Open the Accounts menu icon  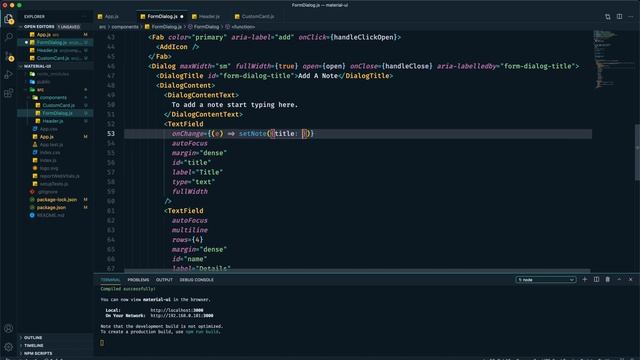click(9, 328)
